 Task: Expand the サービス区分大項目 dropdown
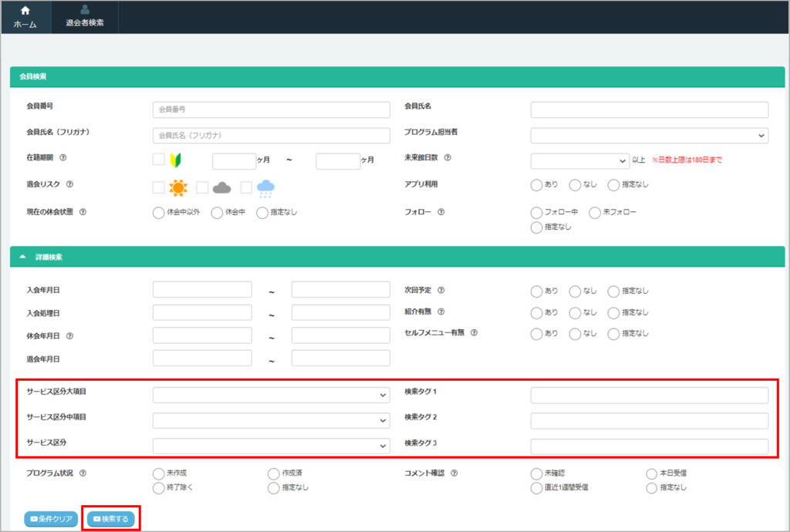pyautogui.click(x=271, y=395)
